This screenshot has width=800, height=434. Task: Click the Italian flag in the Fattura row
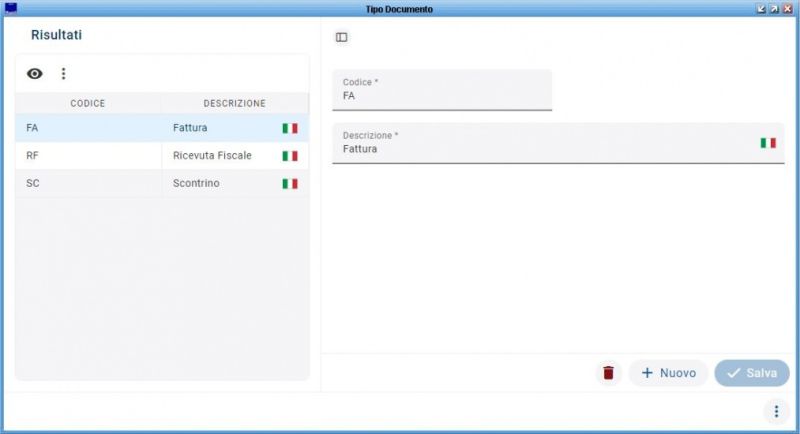pyautogui.click(x=290, y=128)
